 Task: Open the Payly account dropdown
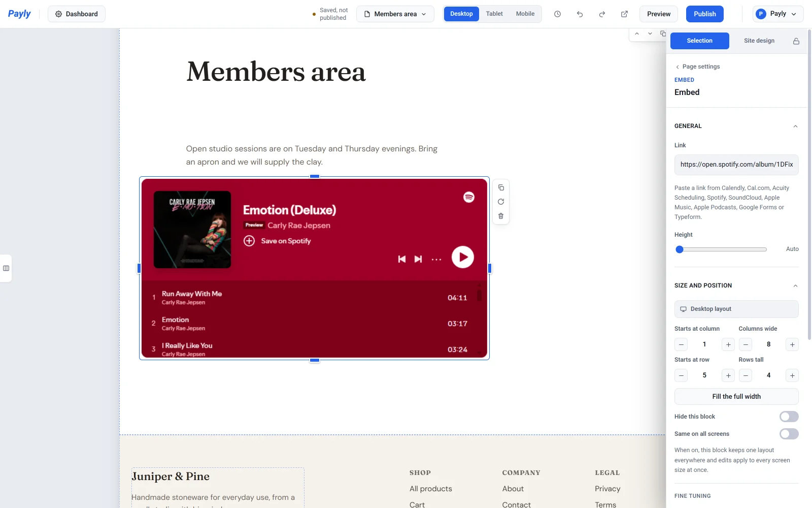778,14
